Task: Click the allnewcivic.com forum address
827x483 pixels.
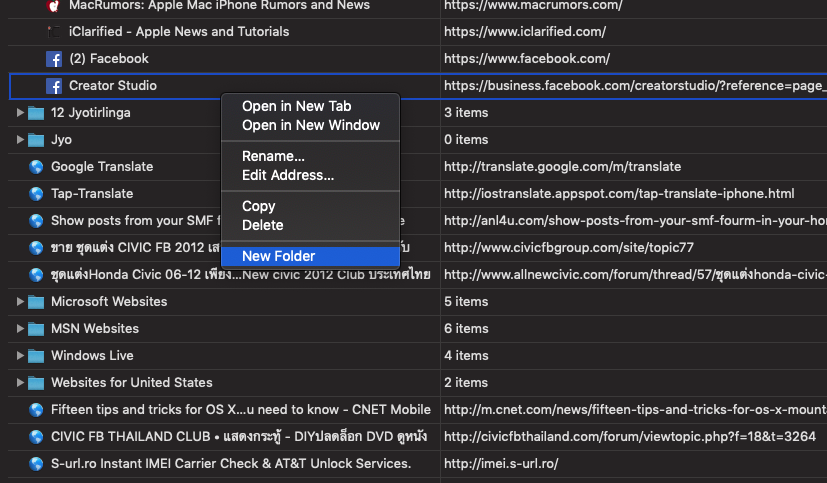Action: 635,274
